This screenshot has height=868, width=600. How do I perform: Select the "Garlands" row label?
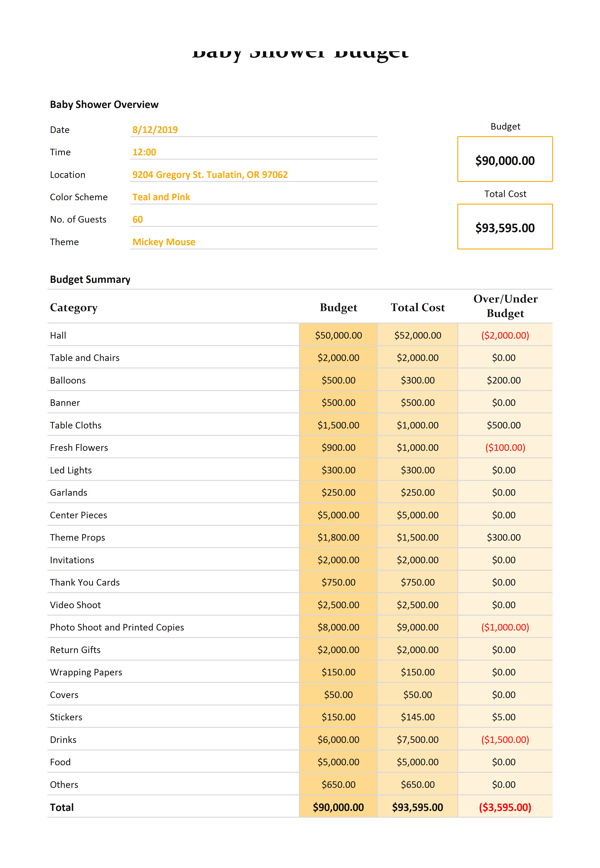tap(68, 492)
